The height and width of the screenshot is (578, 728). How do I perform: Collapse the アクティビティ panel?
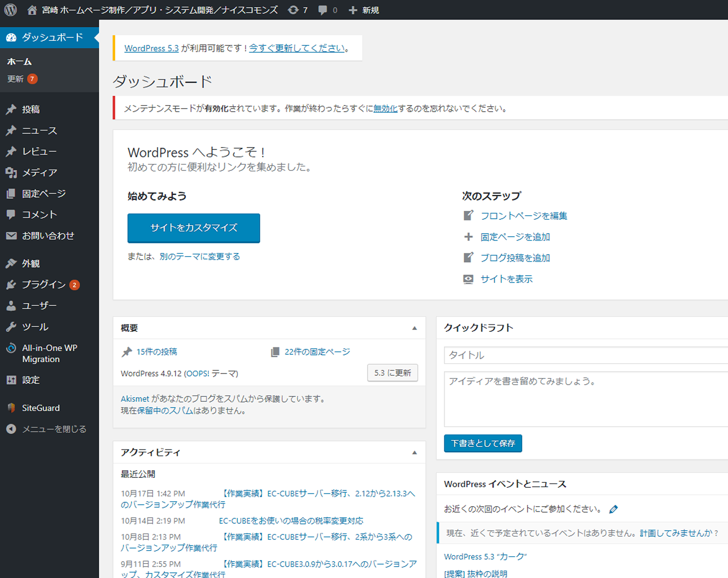(414, 453)
